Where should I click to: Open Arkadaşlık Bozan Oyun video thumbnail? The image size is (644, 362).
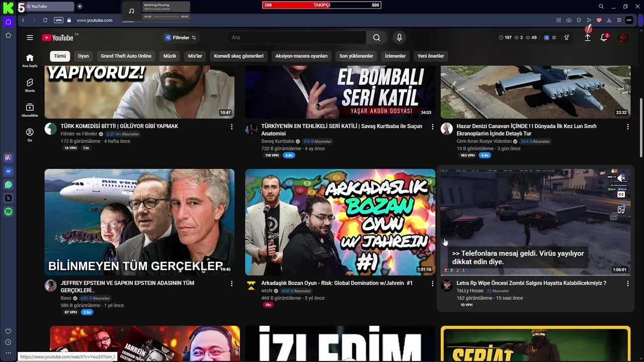click(340, 222)
